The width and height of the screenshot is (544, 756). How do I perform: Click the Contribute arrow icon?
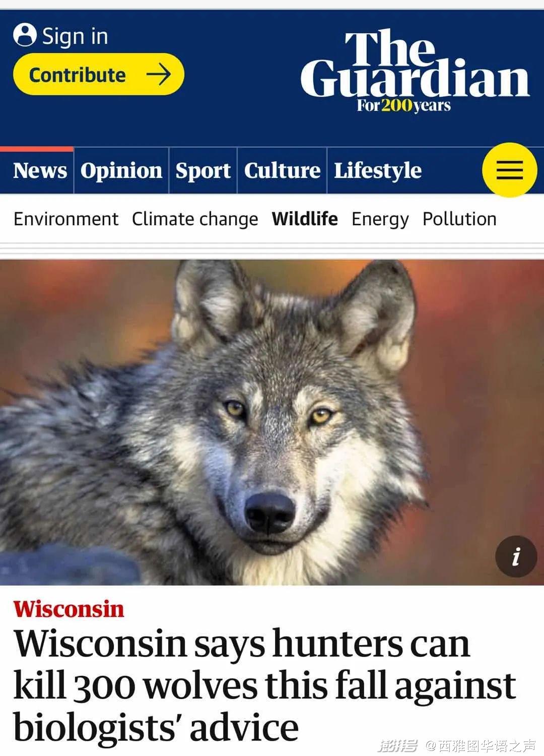pos(159,75)
